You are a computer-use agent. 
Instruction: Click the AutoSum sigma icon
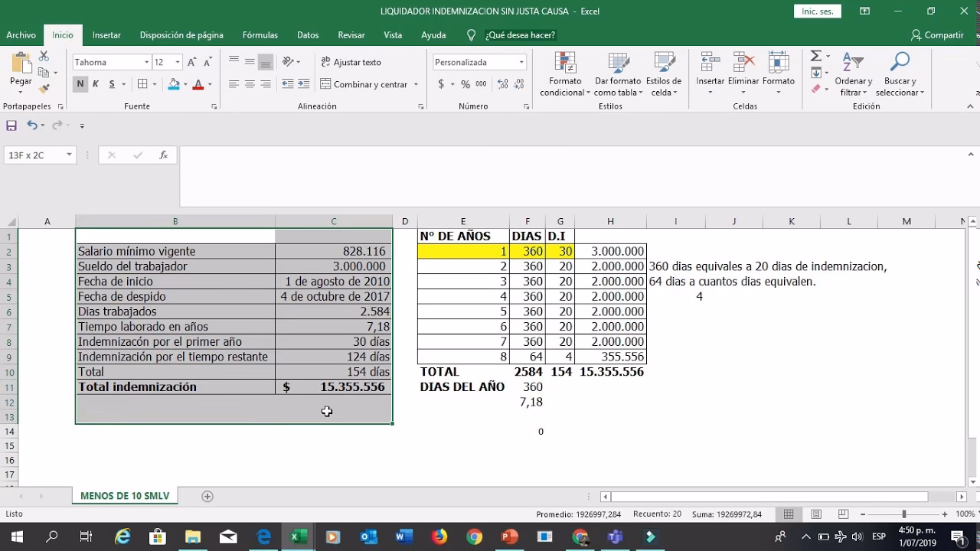(816, 57)
